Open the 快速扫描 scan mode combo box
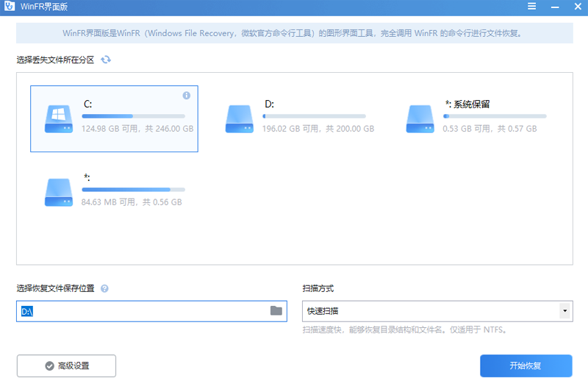The width and height of the screenshot is (588, 392). (x=437, y=311)
